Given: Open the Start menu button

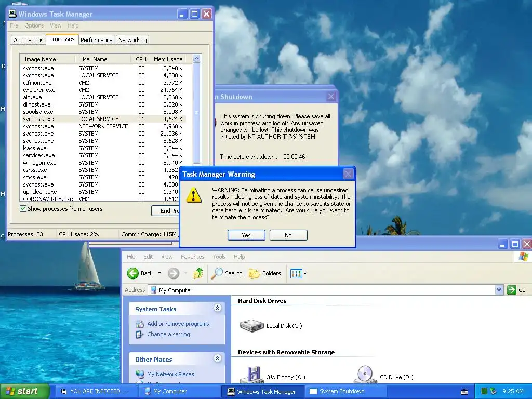Looking at the screenshot, I should coord(24,391).
